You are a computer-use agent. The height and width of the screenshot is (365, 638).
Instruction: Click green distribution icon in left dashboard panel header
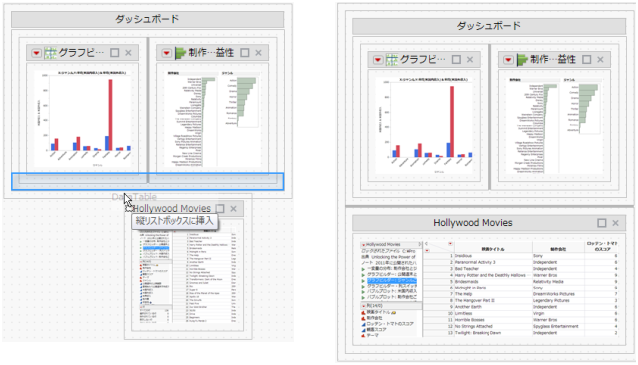point(180,53)
